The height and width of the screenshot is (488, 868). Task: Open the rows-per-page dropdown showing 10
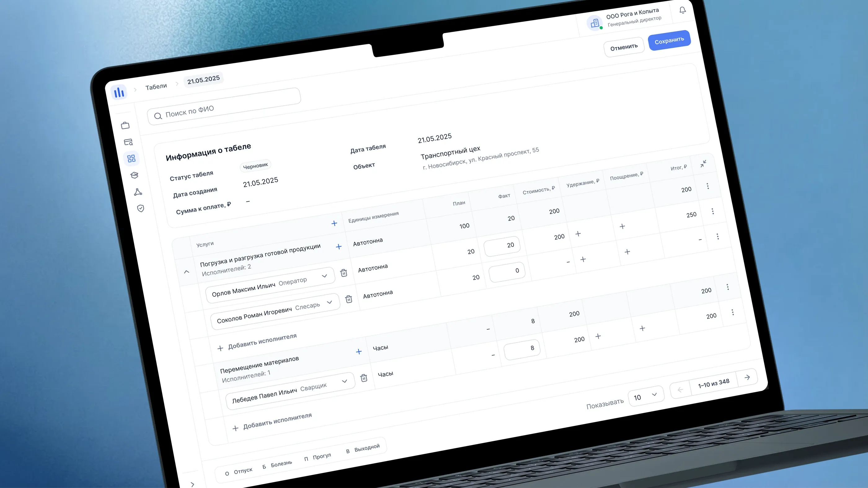click(646, 396)
